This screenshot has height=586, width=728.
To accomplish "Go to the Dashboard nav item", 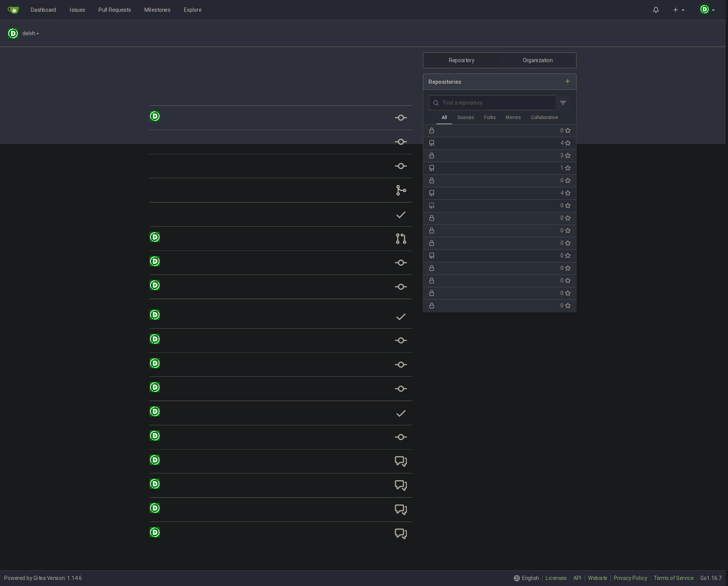I will 43,10.
